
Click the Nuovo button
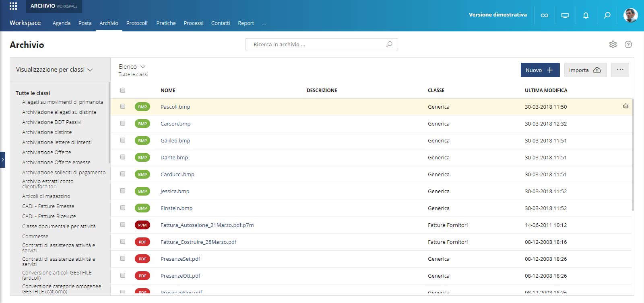tap(540, 70)
